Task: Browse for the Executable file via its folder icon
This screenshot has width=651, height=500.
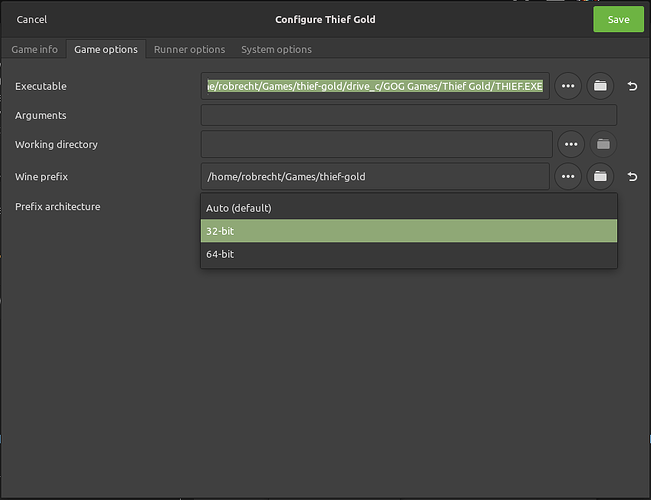Action: 600,86
